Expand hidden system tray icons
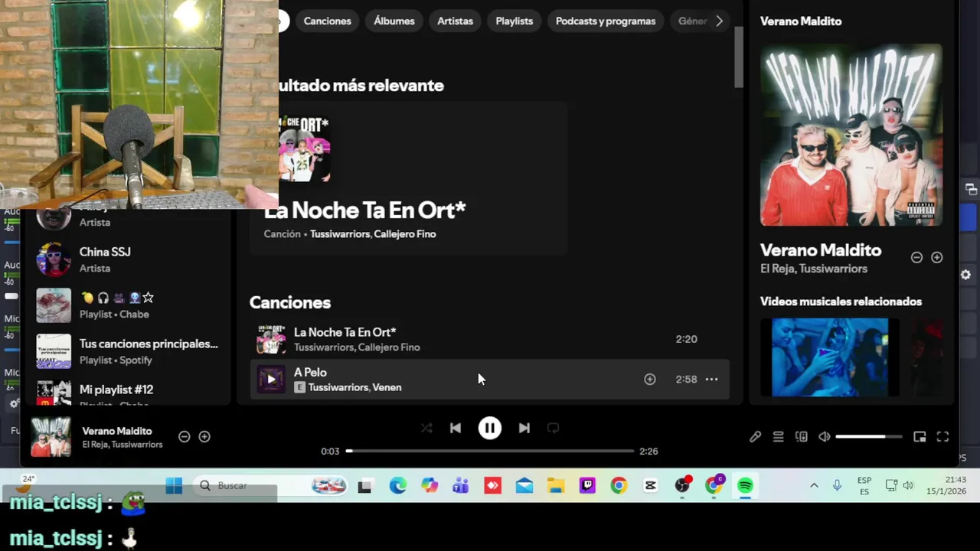This screenshot has width=980, height=551. [x=814, y=485]
